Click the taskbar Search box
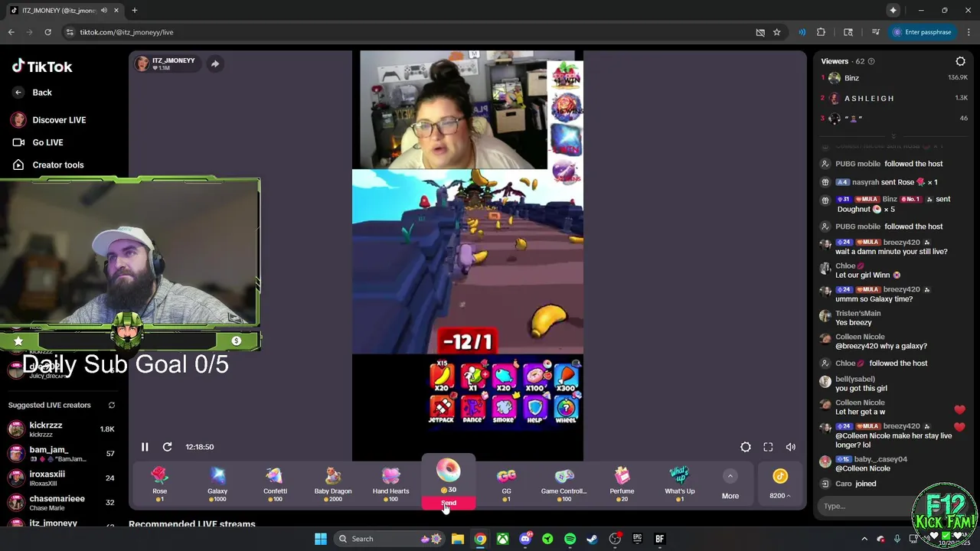The height and width of the screenshot is (551, 980). pyautogui.click(x=390, y=539)
